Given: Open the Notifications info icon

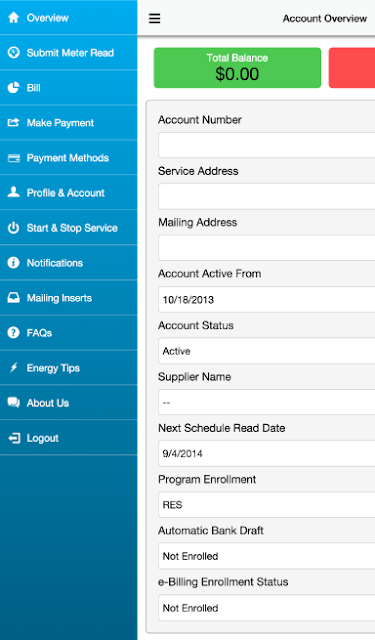Looking at the screenshot, I should coord(13,262).
